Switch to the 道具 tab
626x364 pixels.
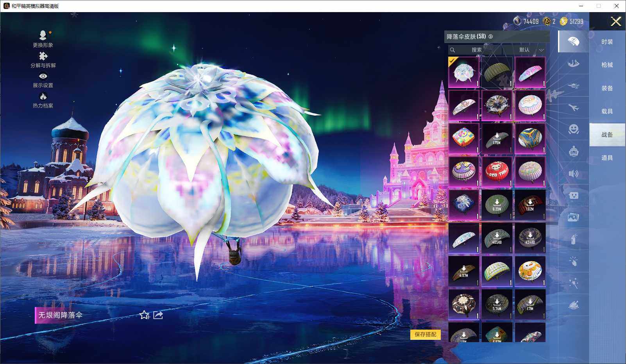(x=607, y=158)
